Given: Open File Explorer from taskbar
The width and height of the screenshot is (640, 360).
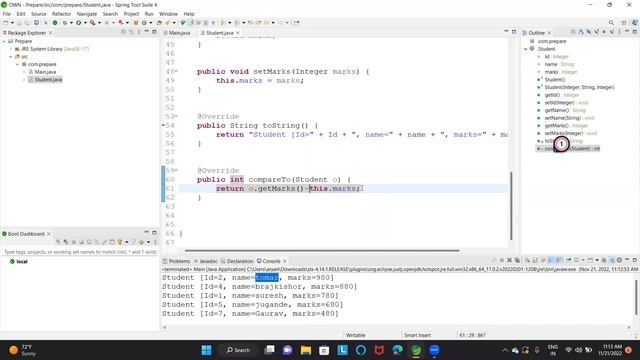Looking at the screenshot, I should pos(306,350).
